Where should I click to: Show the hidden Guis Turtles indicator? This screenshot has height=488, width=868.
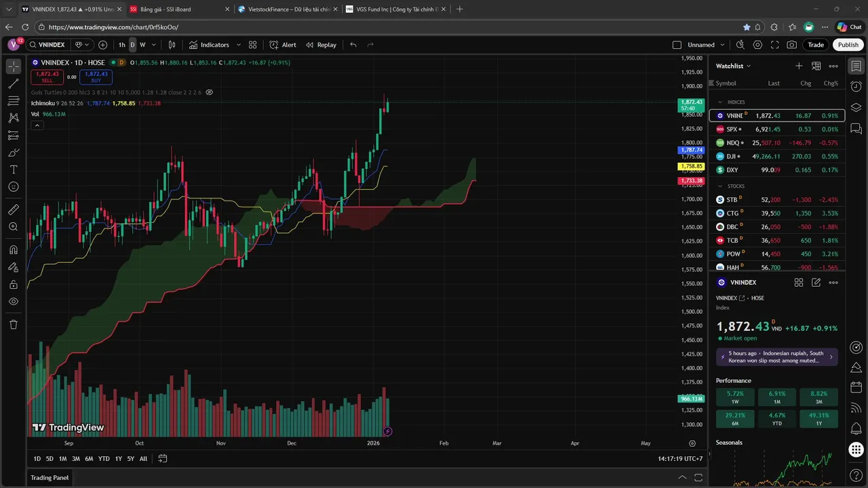(x=210, y=92)
